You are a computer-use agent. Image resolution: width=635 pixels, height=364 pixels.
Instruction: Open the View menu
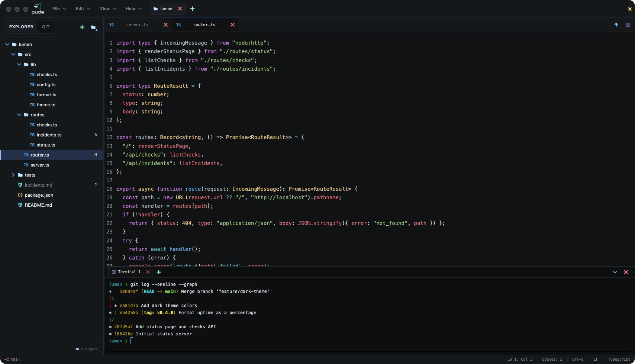[108, 9]
